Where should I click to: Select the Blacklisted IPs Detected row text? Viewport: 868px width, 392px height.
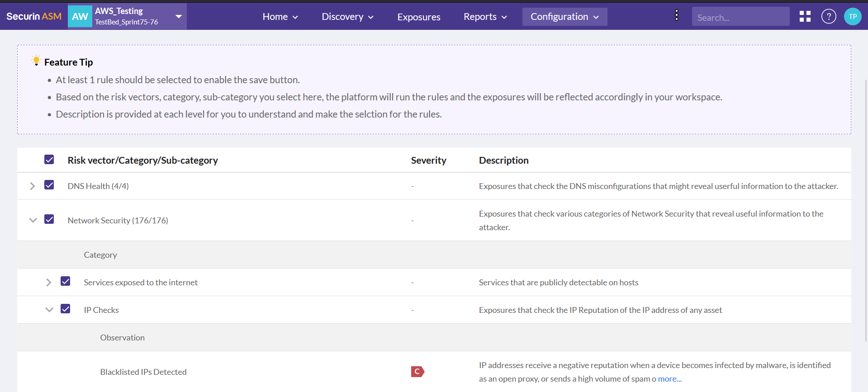(x=143, y=372)
